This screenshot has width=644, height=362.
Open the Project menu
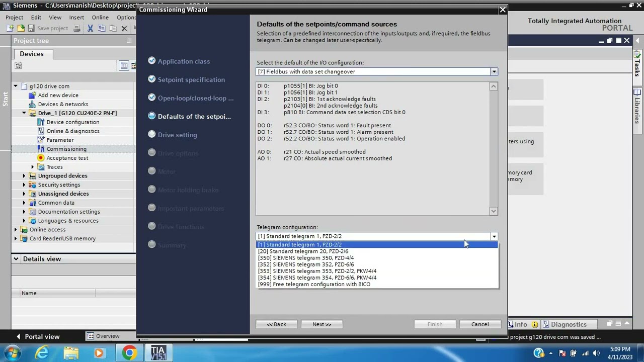pos(15,17)
